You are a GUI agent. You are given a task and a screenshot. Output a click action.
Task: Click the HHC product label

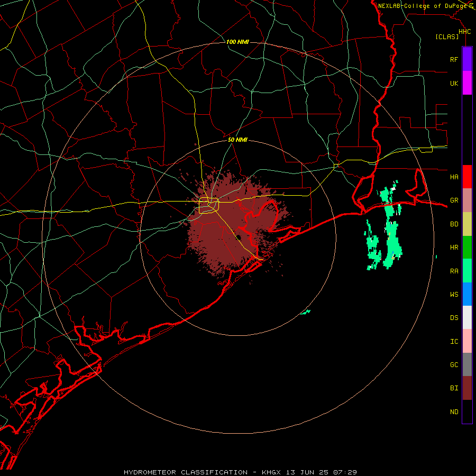(464, 32)
